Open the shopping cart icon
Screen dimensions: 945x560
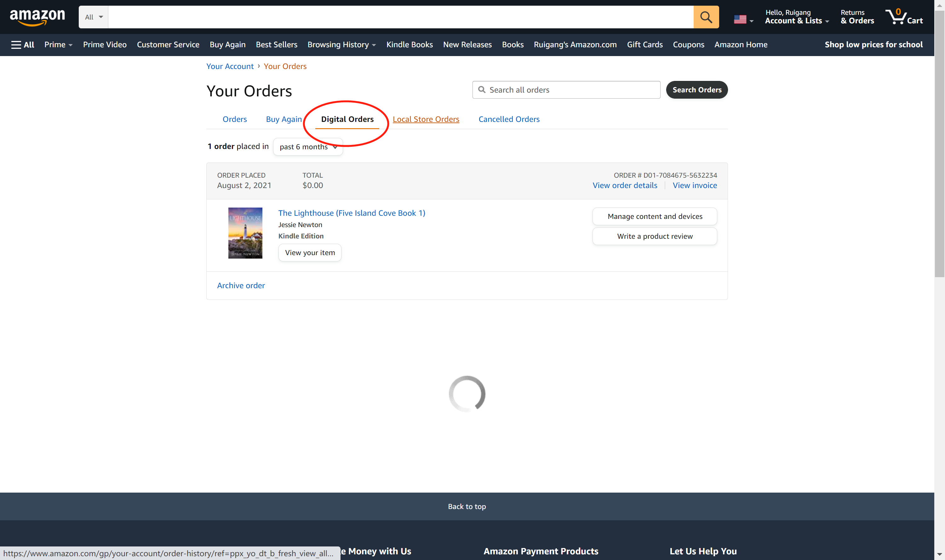coord(904,17)
